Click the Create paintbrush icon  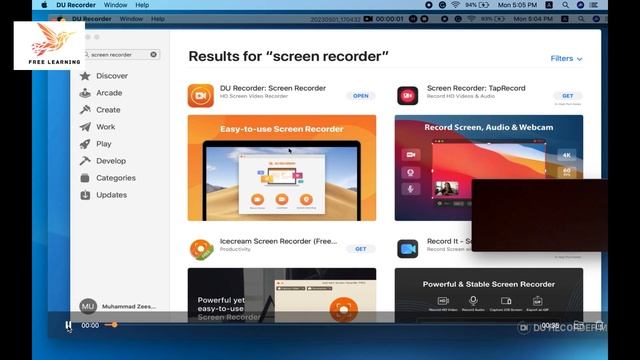click(85, 110)
